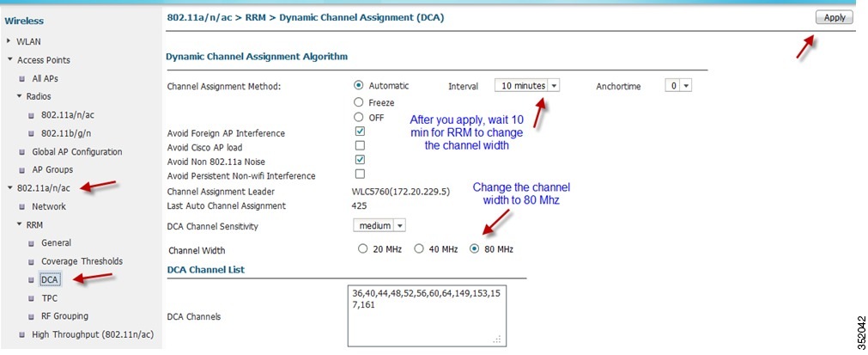Screen dimensions: 868x355
Task: Select Automatic channel assignment method
Action: coord(358,85)
